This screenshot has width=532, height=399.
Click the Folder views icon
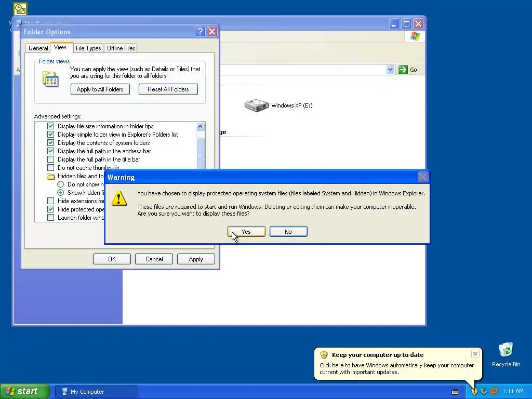pos(50,79)
